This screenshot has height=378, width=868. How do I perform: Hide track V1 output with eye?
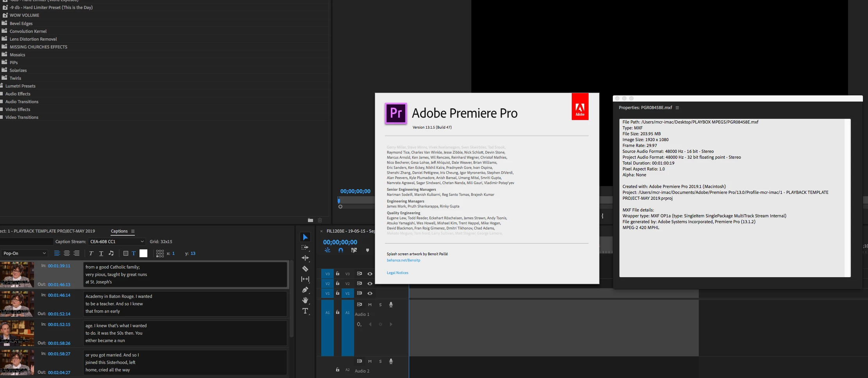point(370,293)
